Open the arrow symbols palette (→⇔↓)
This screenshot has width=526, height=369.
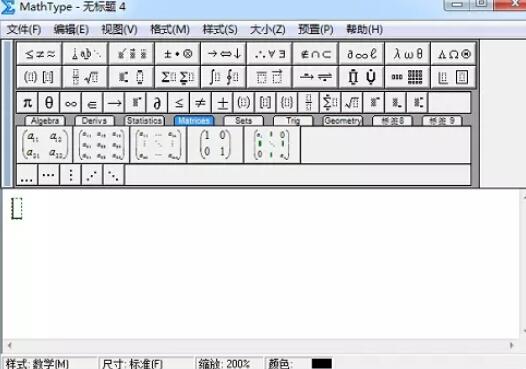coord(224,54)
